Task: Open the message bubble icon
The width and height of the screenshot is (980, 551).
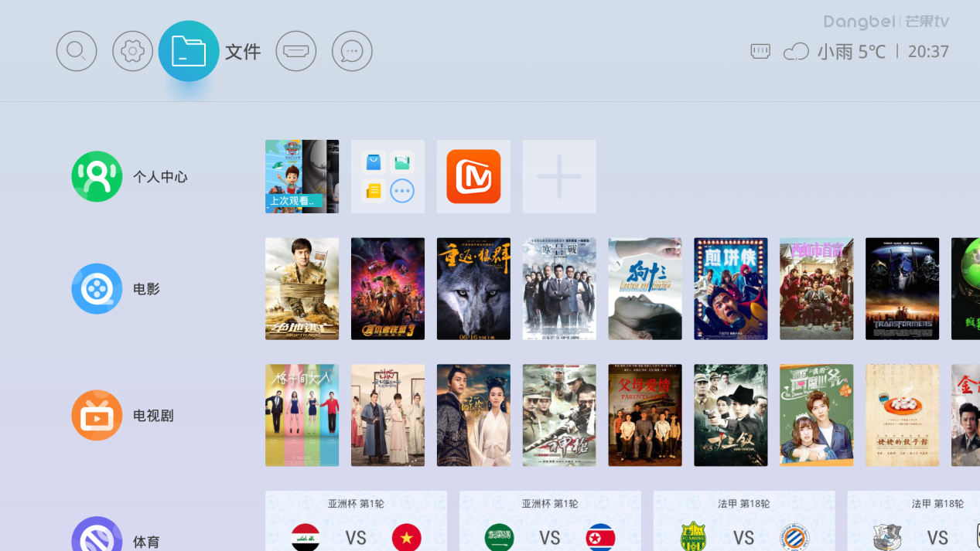Action: [352, 51]
